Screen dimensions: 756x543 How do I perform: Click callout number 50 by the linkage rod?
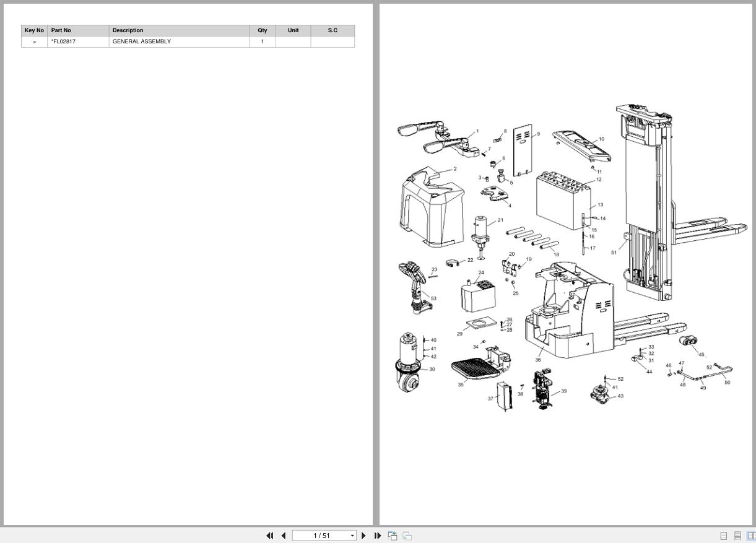pos(727,383)
